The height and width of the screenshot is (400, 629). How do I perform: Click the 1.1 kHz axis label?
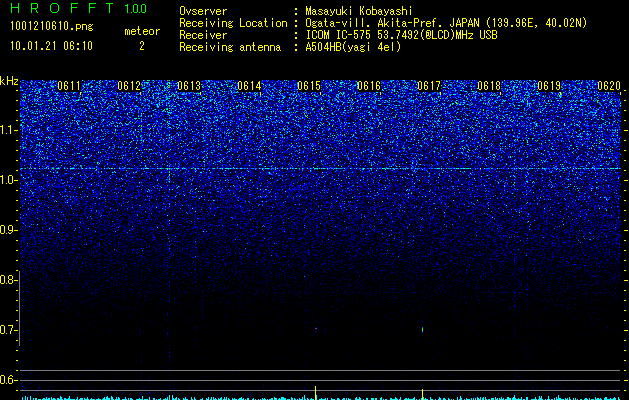click(x=8, y=130)
